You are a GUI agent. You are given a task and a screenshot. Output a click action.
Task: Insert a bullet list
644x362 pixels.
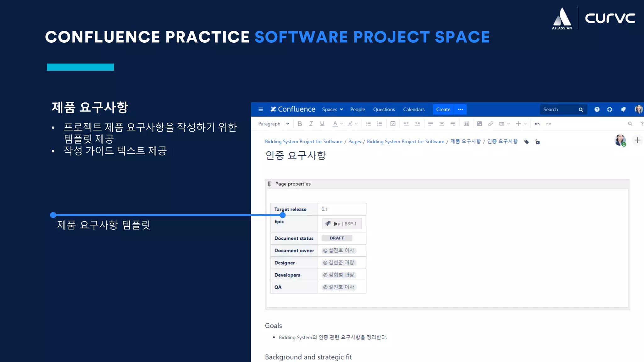click(x=369, y=124)
